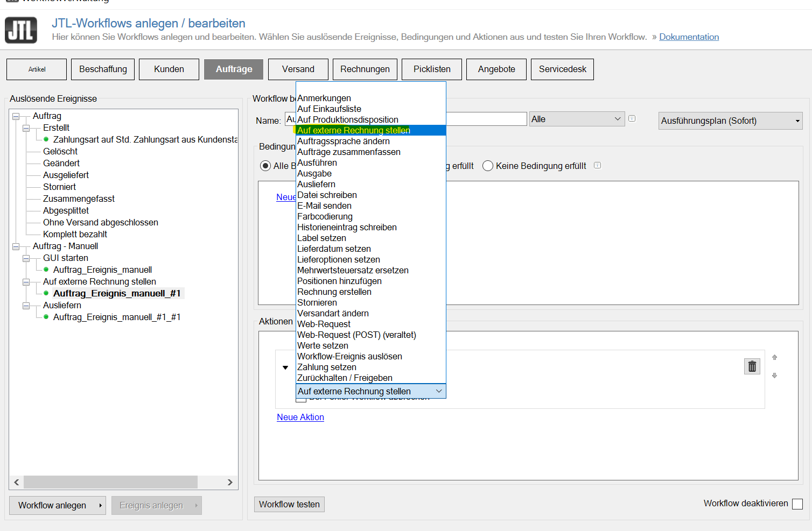Select Keine Bedingung erfüllt radio button
The image size is (812, 531).
488,166
